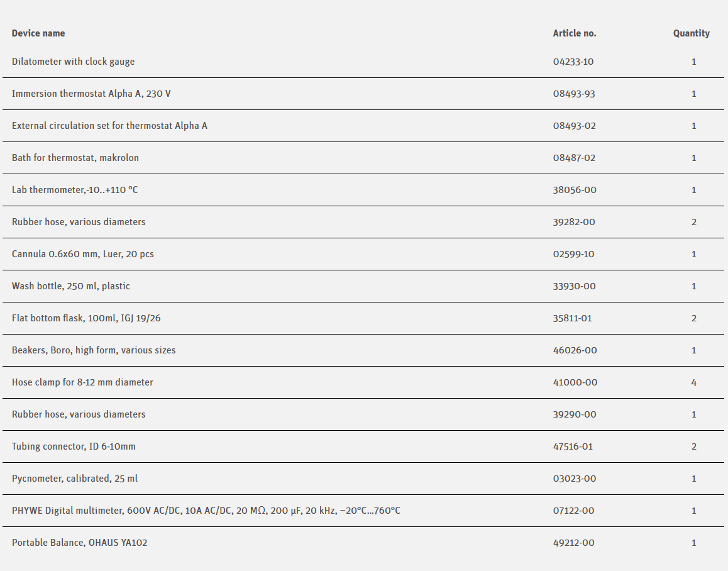This screenshot has height=571, width=728.
Task: Open Hose clamp for 8-12 mm diameter
Action: point(82,382)
